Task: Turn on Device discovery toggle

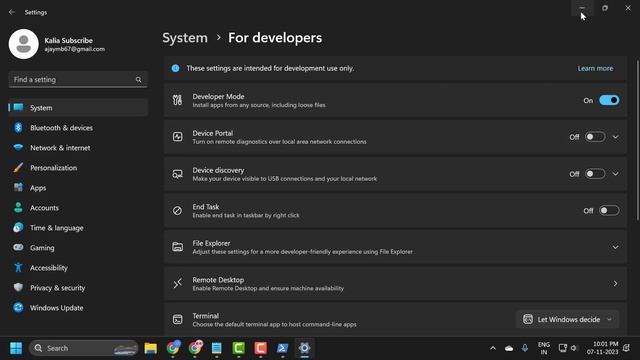Action: coord(595,174)
